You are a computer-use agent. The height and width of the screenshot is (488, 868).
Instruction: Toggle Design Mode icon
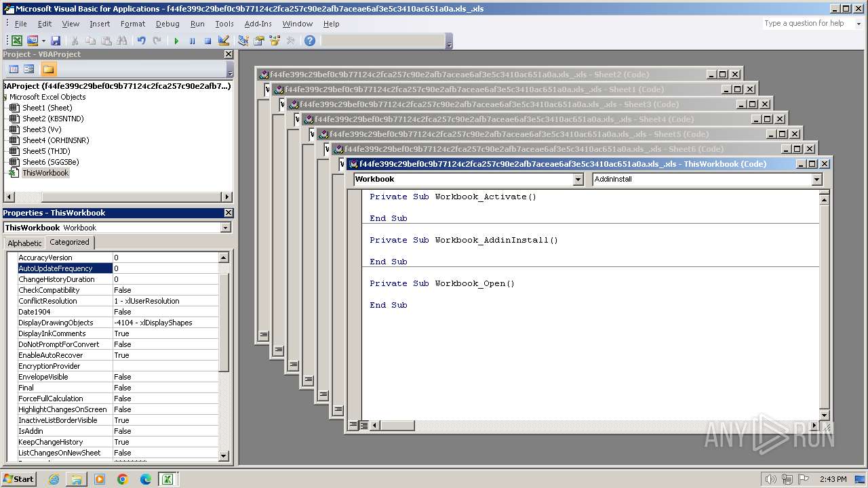click(224, 41)
